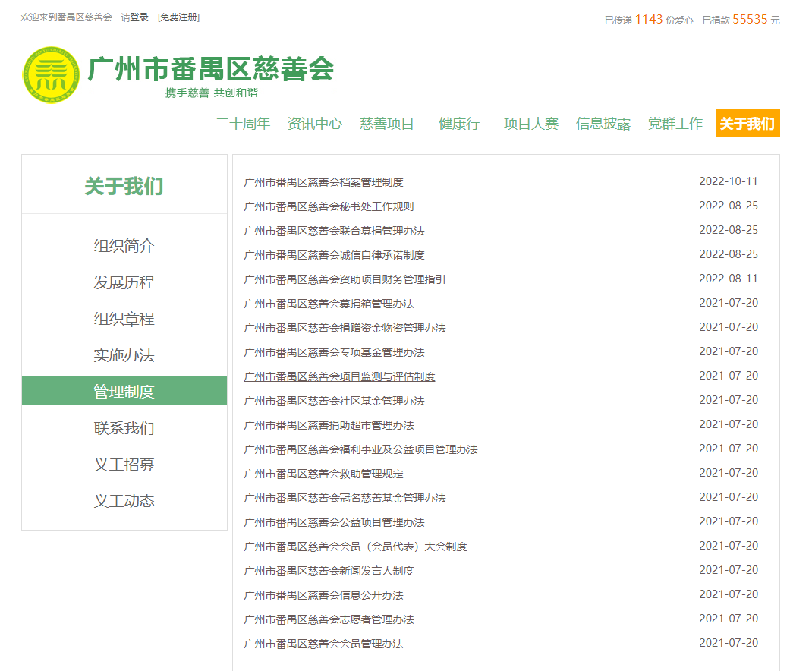Open 广州市番禺区慈善会档案管理制度 document
This screenshot has width=812, height=671.
point(322,181)
